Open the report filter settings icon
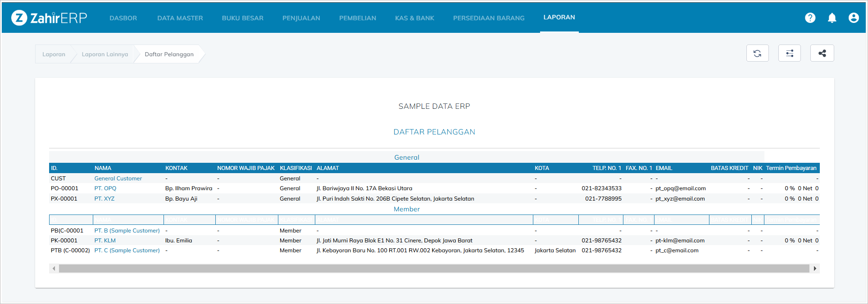Viewport: 868px width, 304px height. coord(789,54)
